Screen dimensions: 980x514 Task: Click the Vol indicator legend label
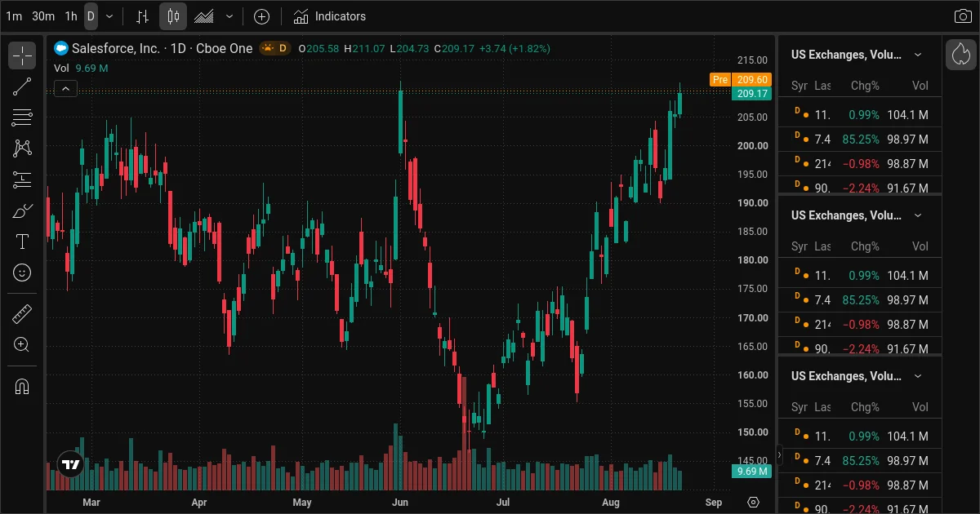click(61, 69)
